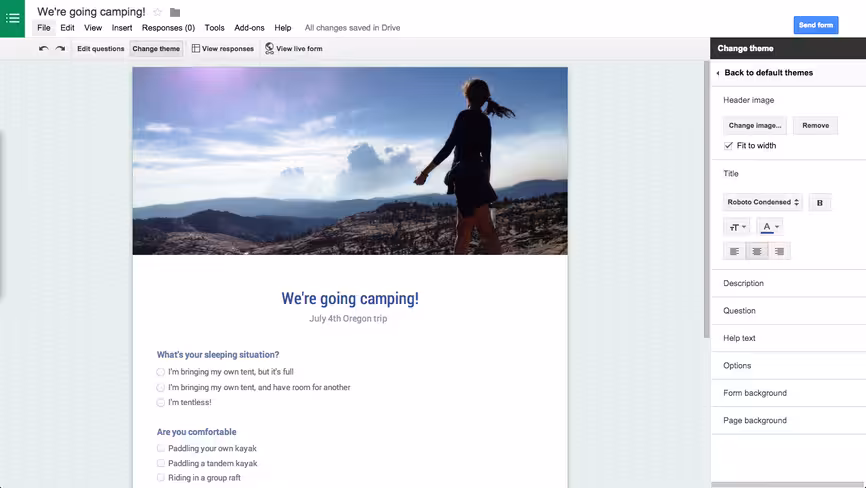Expand the Question theme section
Viewport: 866px width, 488px height.
pyautogui.click(x=788, y=311)
